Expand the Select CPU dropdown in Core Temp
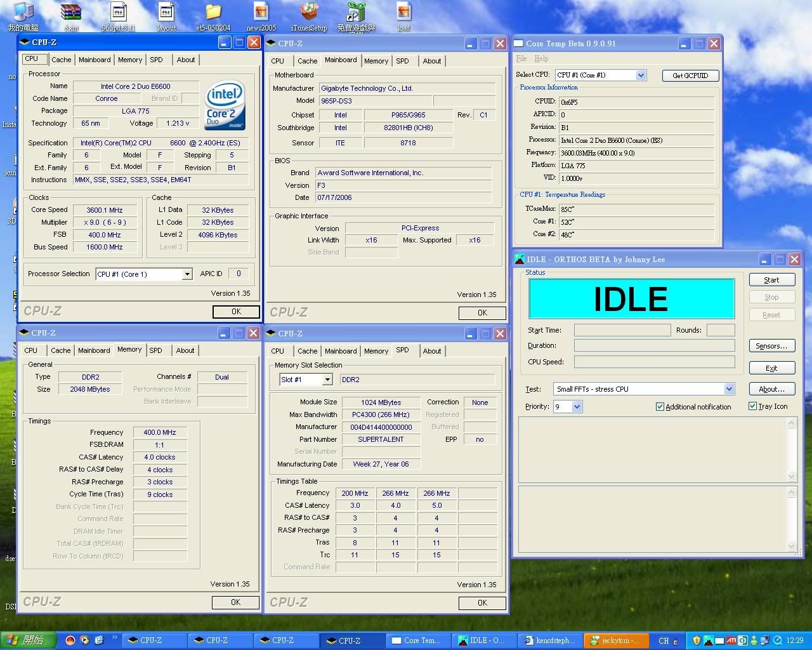This screenshot has width=812, height=650. (641, 76)
